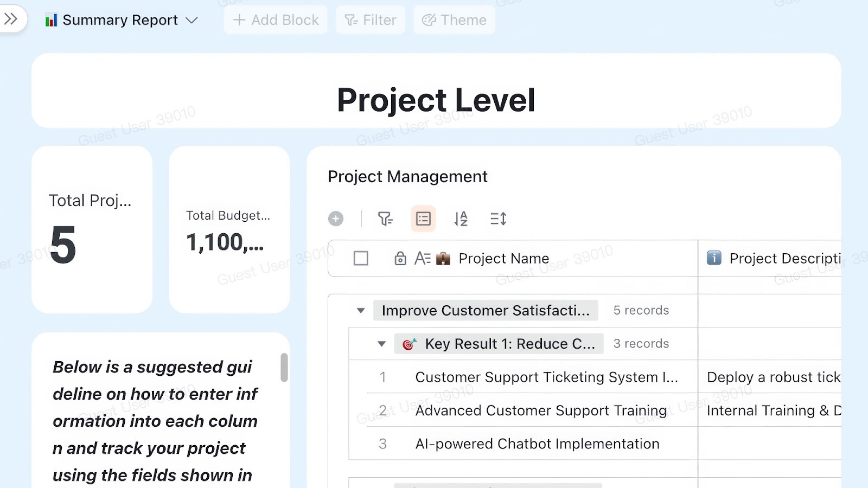This screenshot has width=868, height=488.
Task: Open filter options in Project Management toolbar
Action: (x=385, y=219)
